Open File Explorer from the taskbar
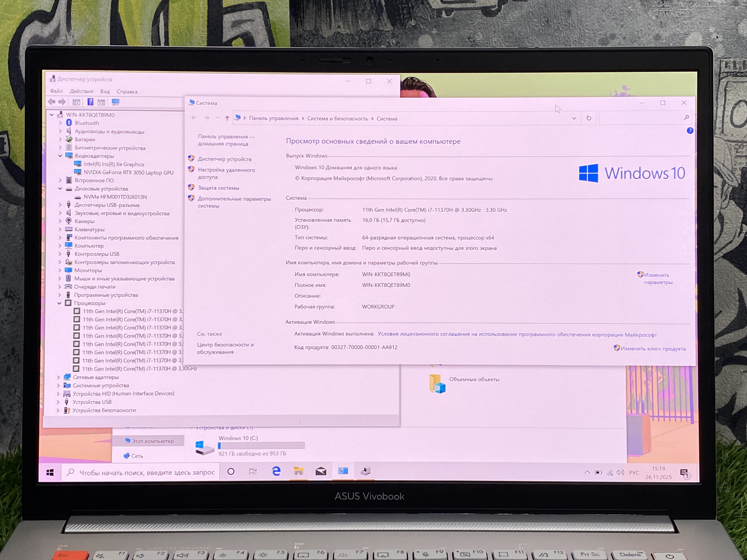747x560 pixels. [298, 471]
